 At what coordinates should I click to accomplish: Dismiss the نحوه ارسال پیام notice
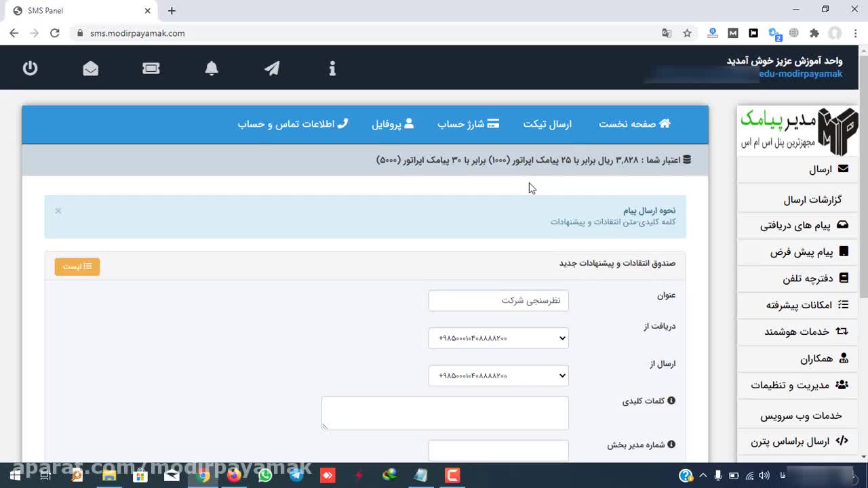(58, 211)
